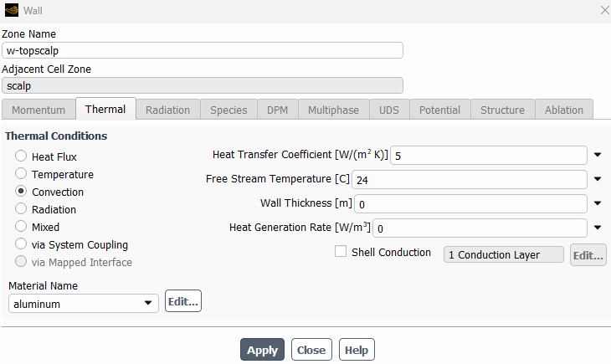
Task: Select the Temperature thermal condition
Action: click(21, 173)
